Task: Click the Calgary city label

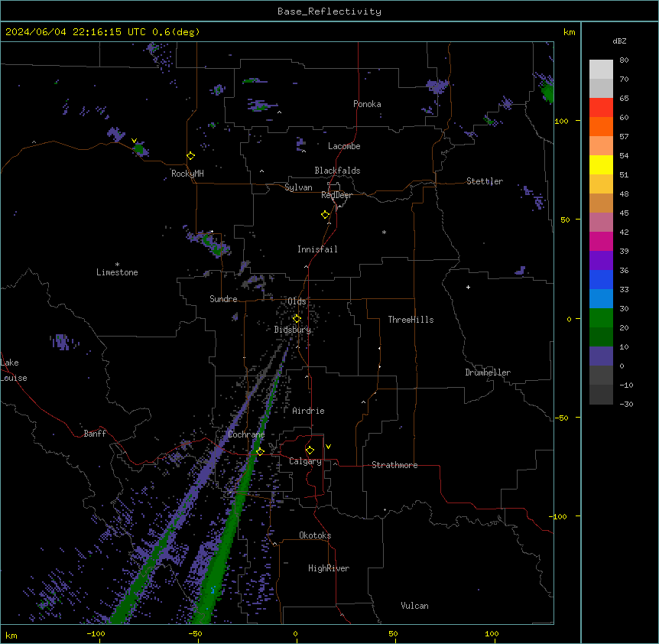Action: point(306,461)
